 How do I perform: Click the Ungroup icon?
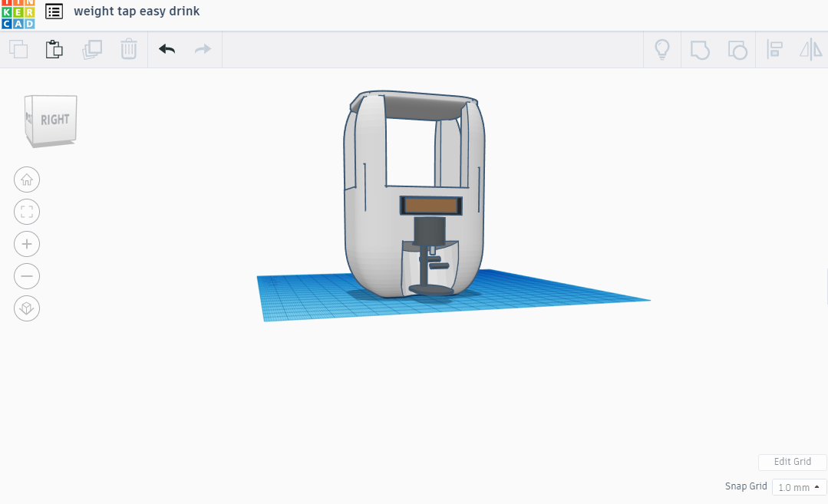click(737, 49)
